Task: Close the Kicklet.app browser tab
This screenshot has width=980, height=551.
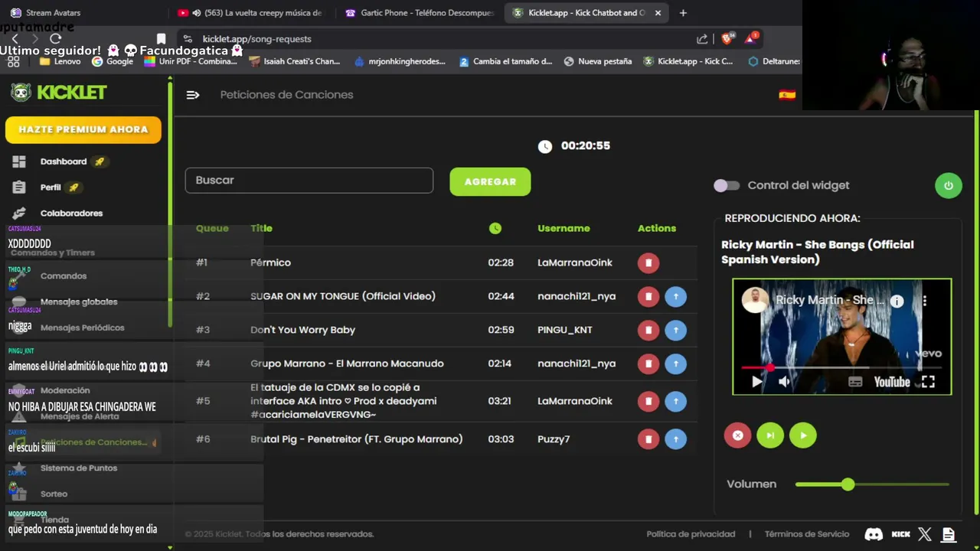Action: click(658, 12)
